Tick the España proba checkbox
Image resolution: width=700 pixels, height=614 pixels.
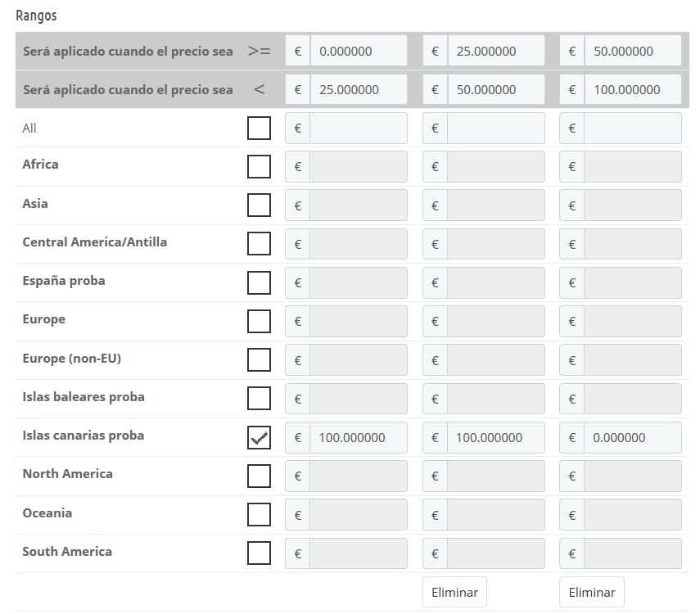[259, 283]
